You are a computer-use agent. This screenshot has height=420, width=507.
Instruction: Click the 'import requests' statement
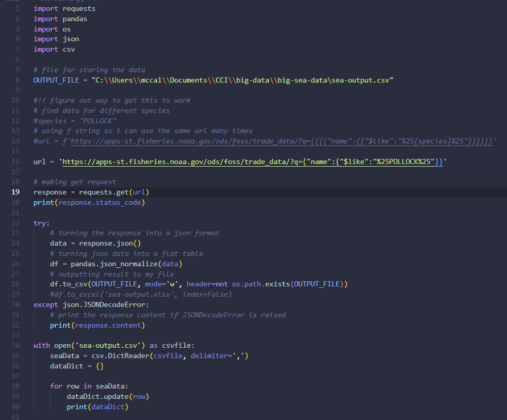pos(64,9)
